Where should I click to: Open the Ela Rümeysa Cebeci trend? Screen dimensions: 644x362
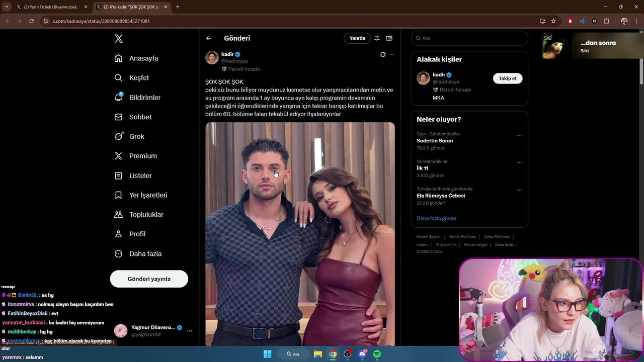click(441, 196)
